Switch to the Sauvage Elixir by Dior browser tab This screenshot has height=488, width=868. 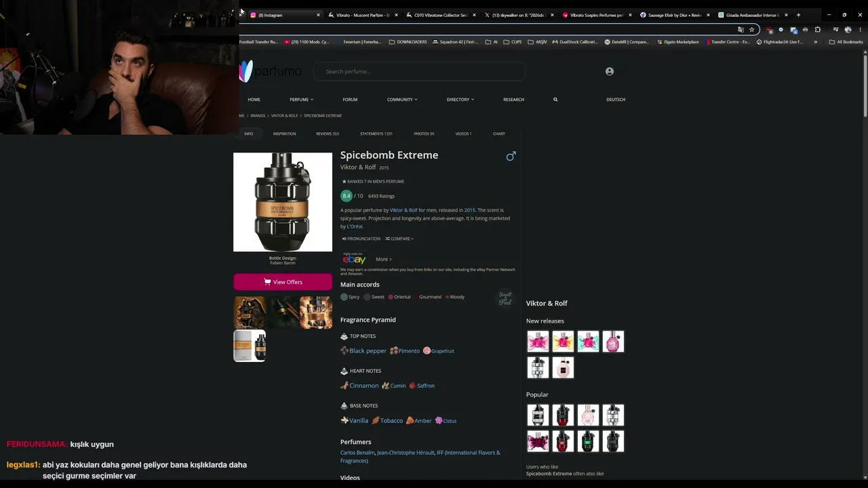(x=674, y=15)
